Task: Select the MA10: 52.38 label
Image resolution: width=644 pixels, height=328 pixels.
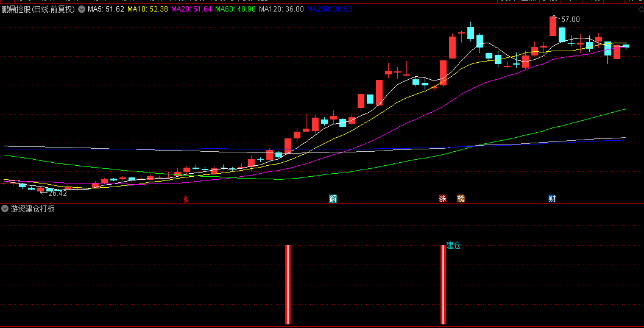Action: coord(148,9)
